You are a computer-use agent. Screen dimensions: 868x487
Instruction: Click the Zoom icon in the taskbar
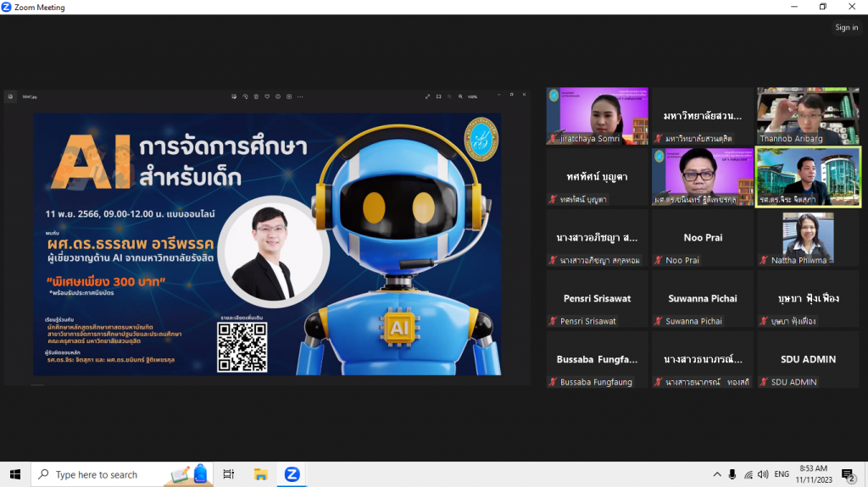click(x=292, y=474)
